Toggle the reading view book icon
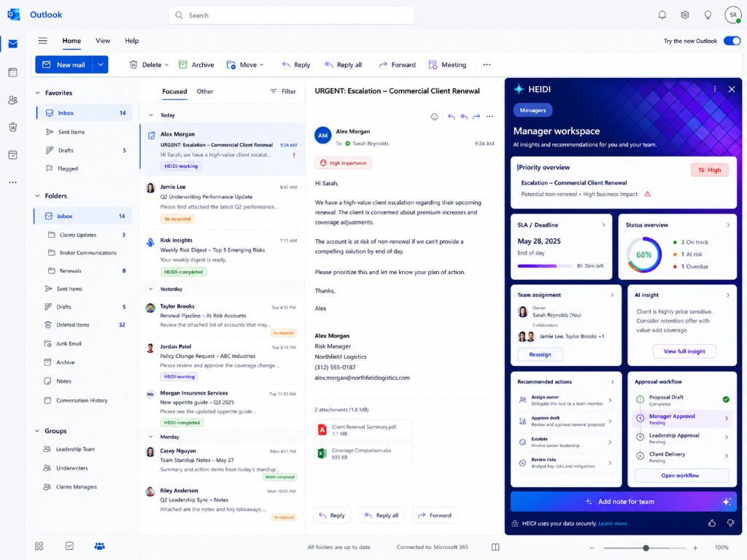 click(x=495, y=547)
